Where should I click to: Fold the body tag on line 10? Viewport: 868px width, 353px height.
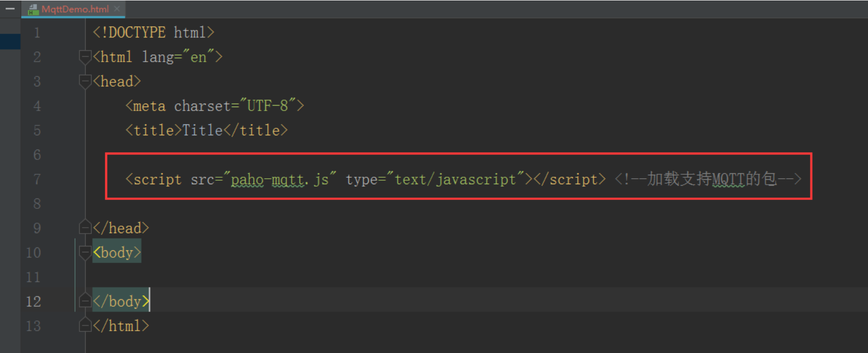point(85,253)
